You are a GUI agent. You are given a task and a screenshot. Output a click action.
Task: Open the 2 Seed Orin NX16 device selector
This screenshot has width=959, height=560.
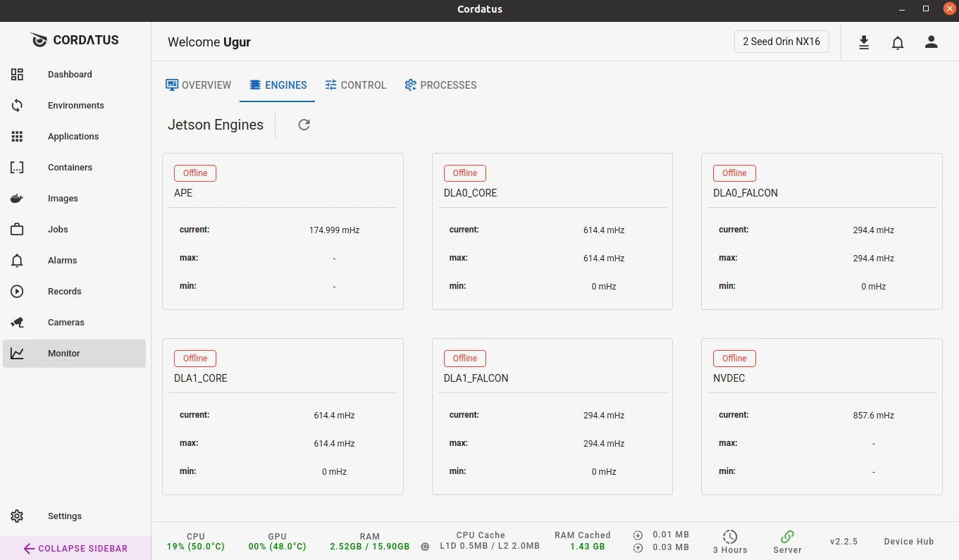[x=781, y=42]
